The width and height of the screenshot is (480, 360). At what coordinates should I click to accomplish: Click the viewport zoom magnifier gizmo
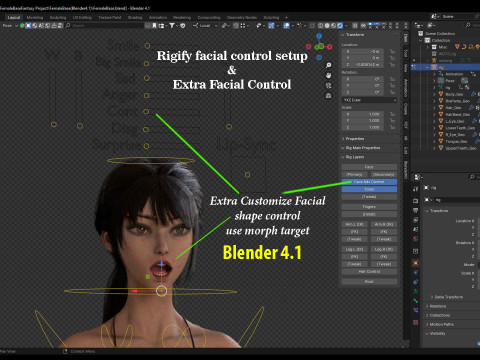(328, 65)
